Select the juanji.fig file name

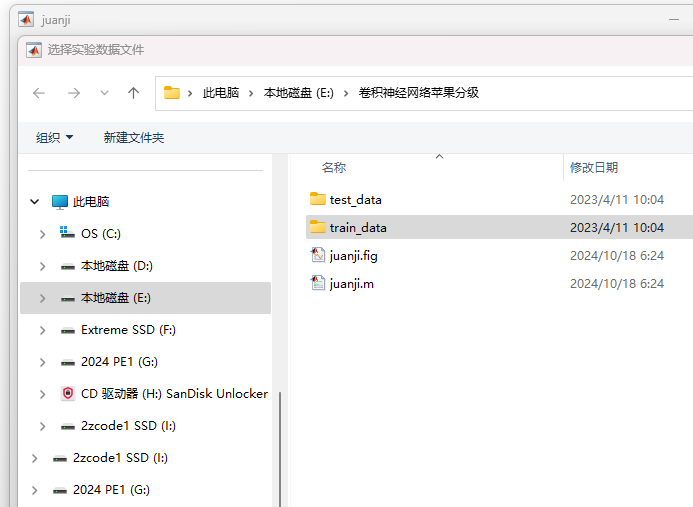[x=354, y=256]
